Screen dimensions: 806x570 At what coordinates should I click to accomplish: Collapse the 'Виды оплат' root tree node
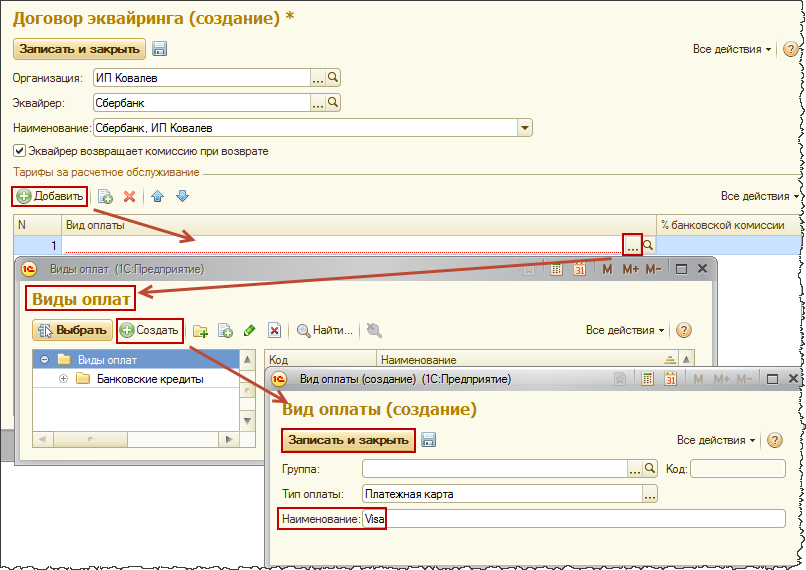point(45,360)
